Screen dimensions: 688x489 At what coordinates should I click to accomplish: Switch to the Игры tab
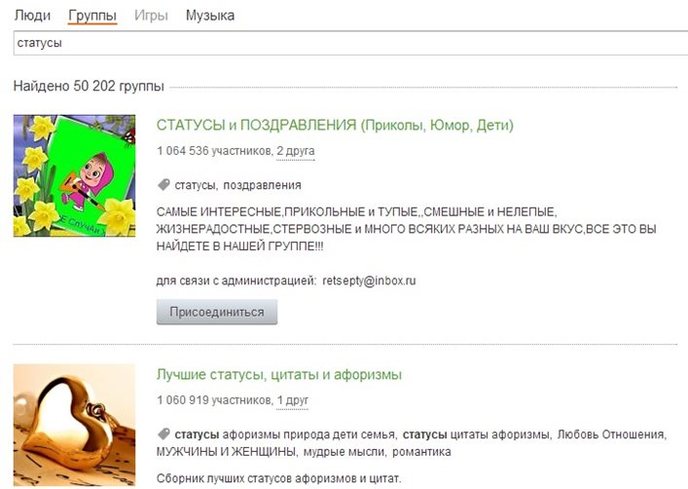coord(151,15)
